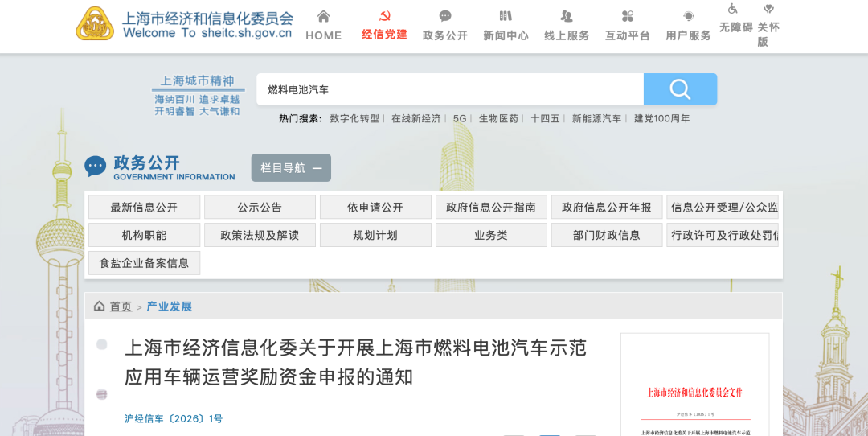Viewport: 868px width, 436px height.
Task: Click the 用户服务 icon
Action: coord(689,16)
